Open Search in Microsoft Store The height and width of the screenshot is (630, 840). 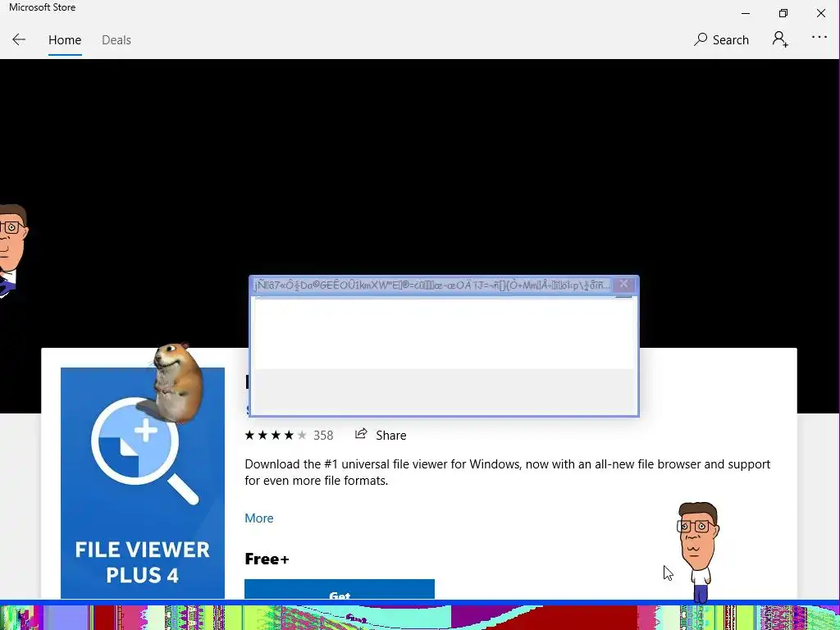click(x=721, y=39)
